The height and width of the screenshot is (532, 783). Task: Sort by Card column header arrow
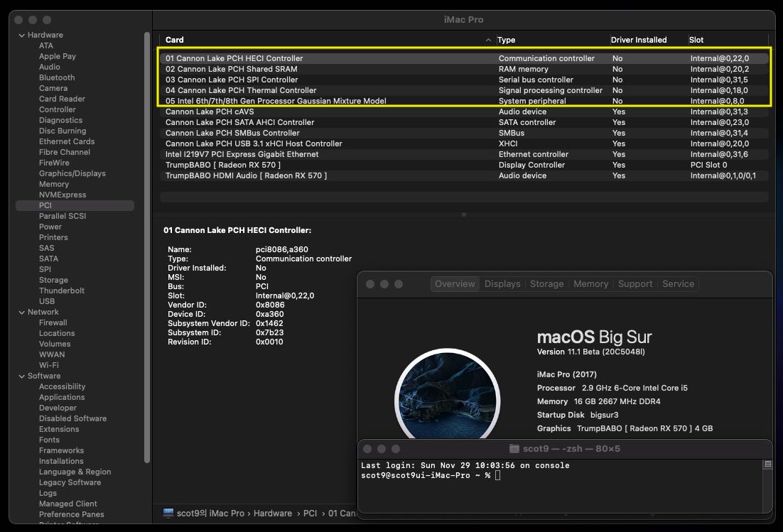[488, 40]
